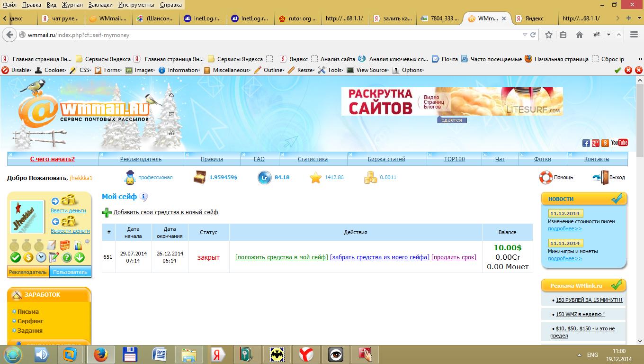644x364 pixels.
Task: Expand the list-all-tabs dropdown arrow
Action: click(639, 18)
